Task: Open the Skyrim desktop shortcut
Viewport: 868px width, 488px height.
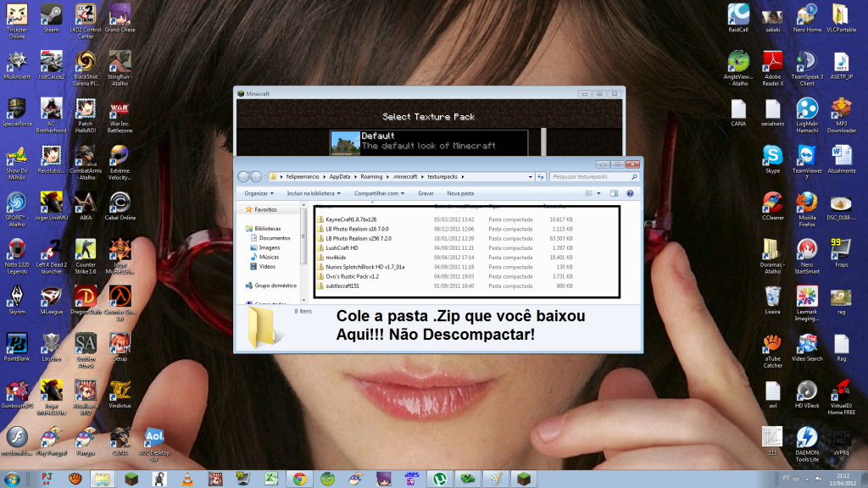Action: pos(16,297)
